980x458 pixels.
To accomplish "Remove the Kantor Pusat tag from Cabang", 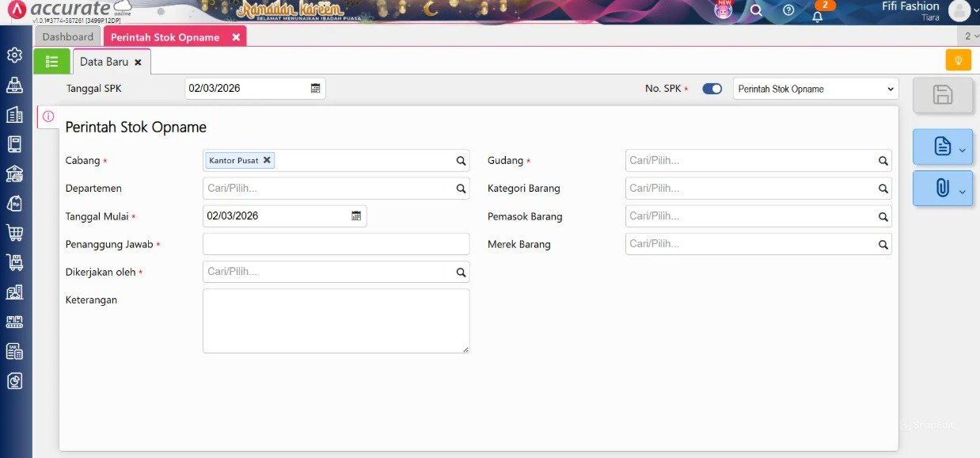I will pyautogui.click(x=267, y=160).
